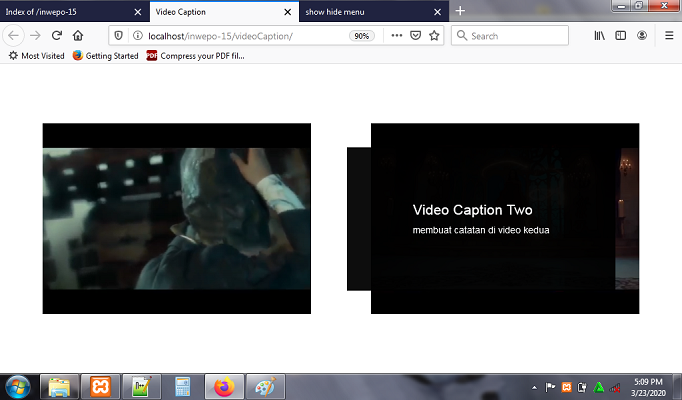The image size is (682, 400).
Task: Reload the current page
Action: point(57,36)
